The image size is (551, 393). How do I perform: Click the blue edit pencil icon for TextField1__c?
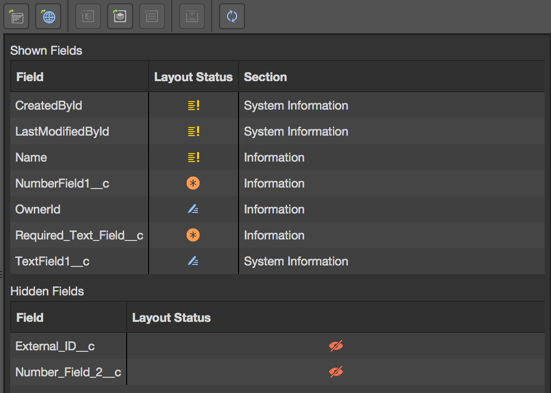[193, 261]
